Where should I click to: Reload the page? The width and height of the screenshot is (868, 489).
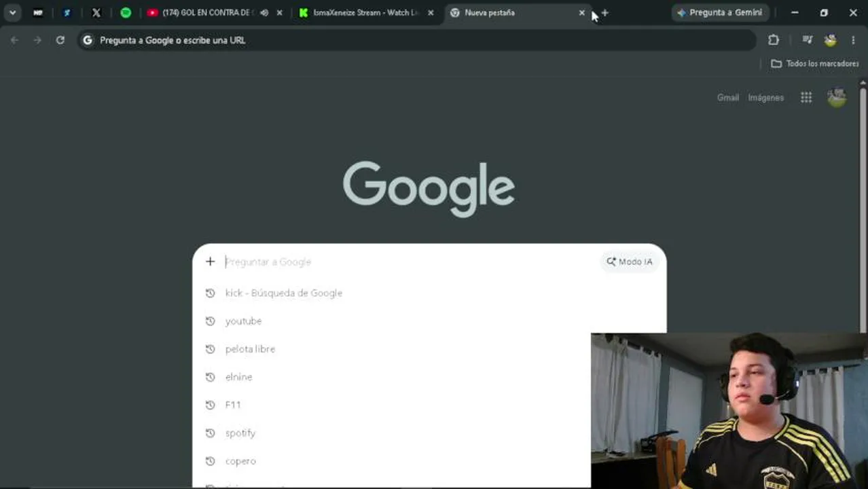[60, 40]
